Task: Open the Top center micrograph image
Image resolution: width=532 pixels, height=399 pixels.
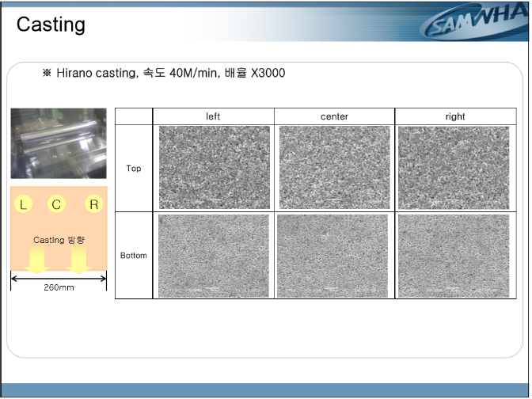Action: pos(335,168)
